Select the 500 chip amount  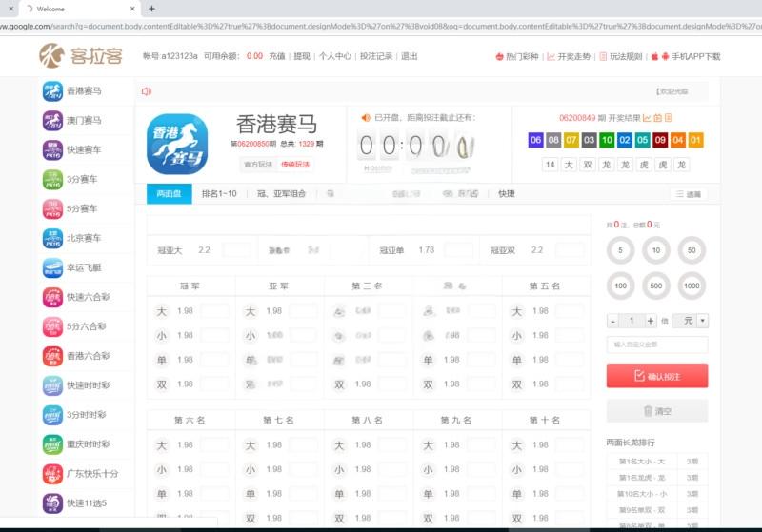[656, 286]
